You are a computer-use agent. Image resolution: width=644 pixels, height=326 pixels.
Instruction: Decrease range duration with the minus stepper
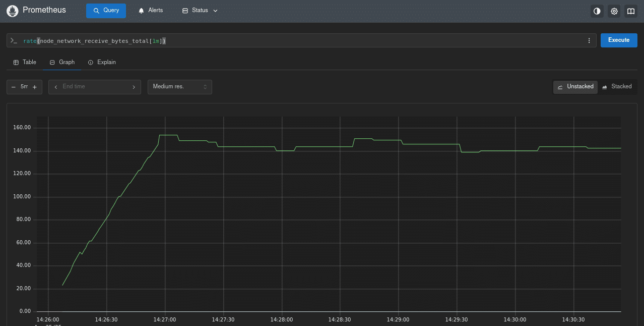14,86
